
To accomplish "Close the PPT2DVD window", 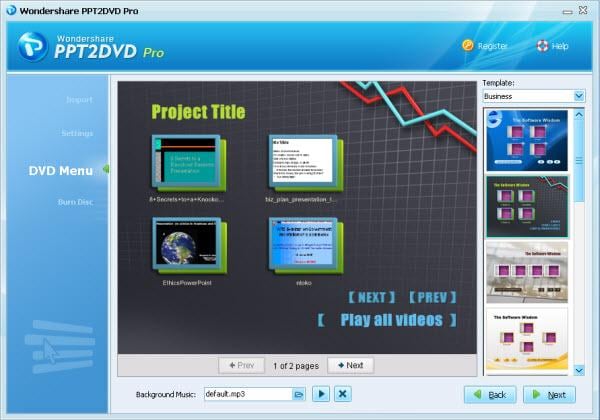I will coord(583,10).
